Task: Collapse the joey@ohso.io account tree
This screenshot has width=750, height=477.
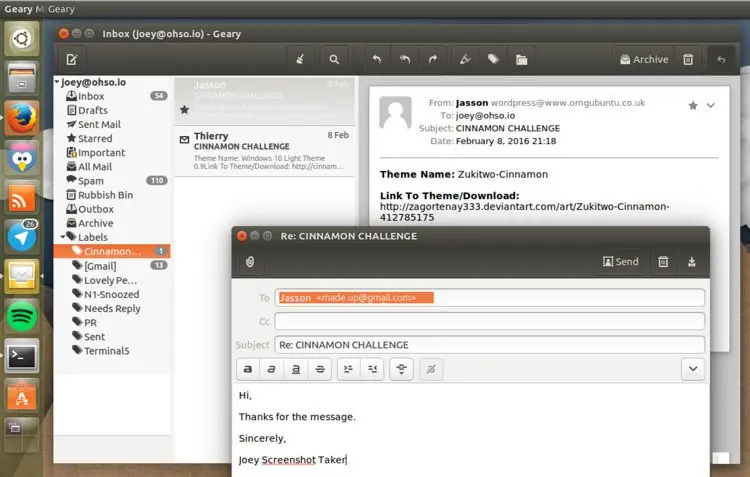Action: coord(57,82)
